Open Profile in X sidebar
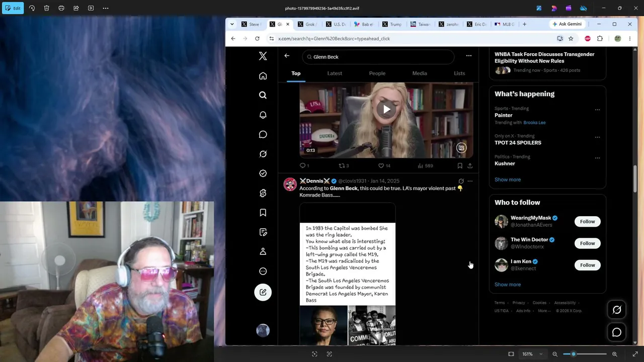This screenshot has height=362, width=644. (x=263, y=251)
